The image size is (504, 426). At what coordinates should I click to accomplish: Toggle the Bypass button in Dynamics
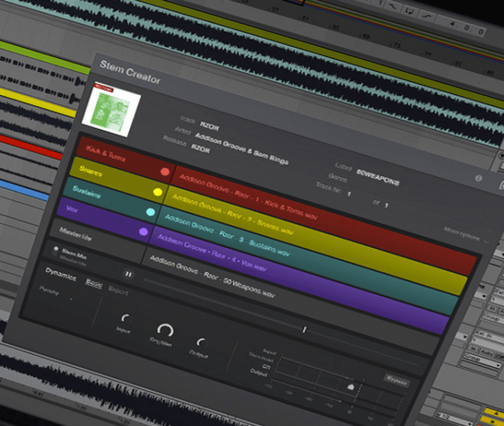click(397, 381)
